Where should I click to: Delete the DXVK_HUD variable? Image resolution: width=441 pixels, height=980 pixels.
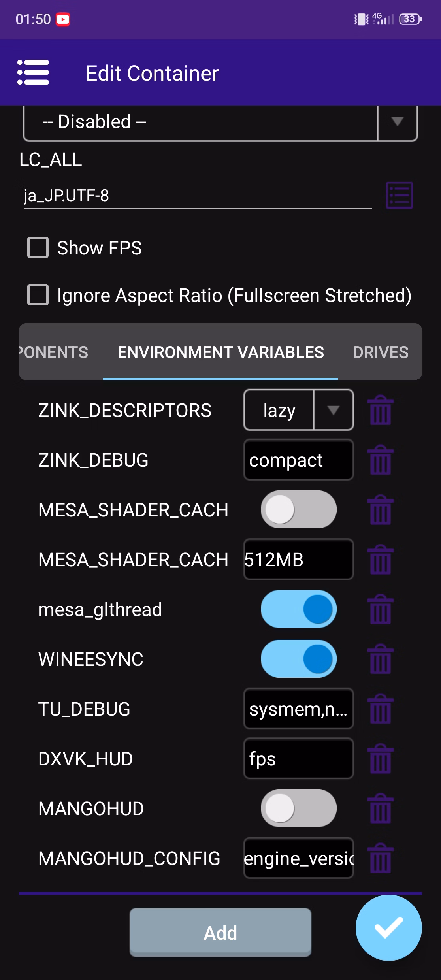[x=380, y=759]
